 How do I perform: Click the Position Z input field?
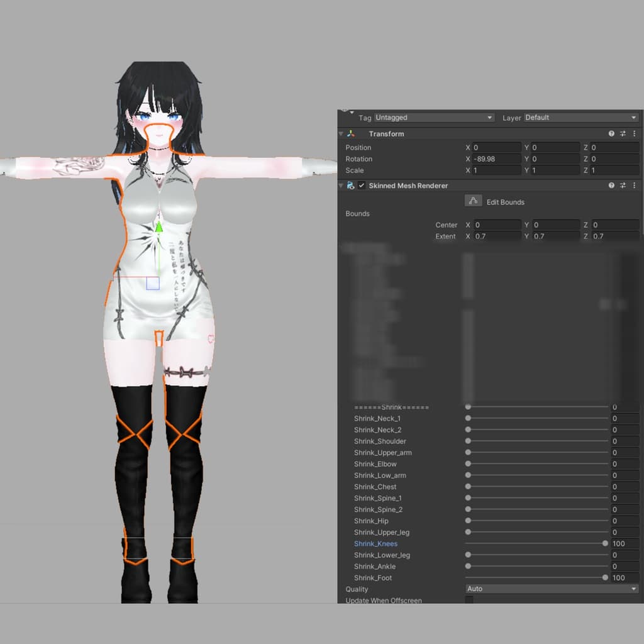pyautogui.click(x=614, y=147)
